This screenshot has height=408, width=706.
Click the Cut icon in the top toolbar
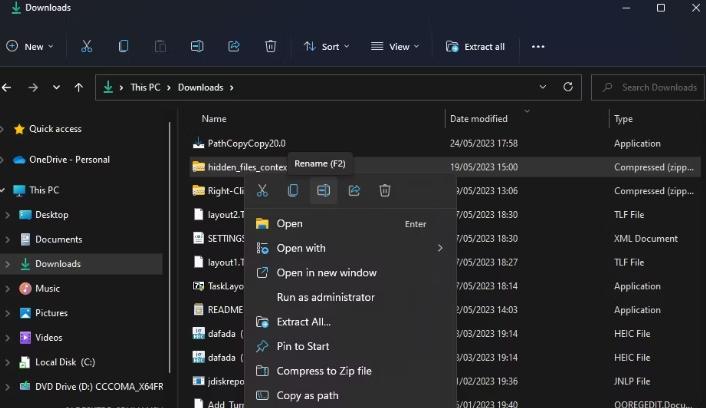87,46
